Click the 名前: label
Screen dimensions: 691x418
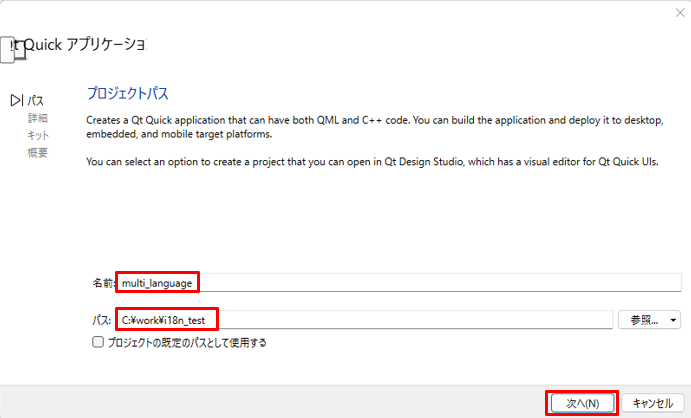(x=104, y=283)
